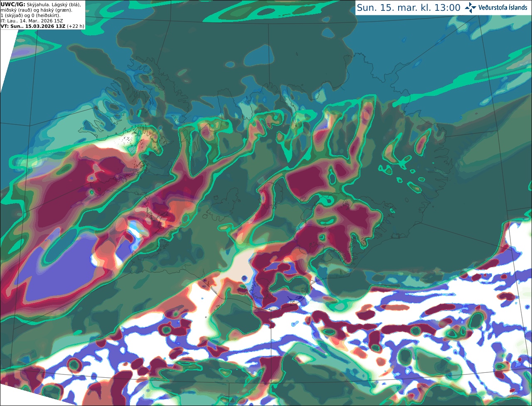Click the "Veðurstofa Íslands" name text
This screenshot has height=406, width=532.
coord(502,7)
